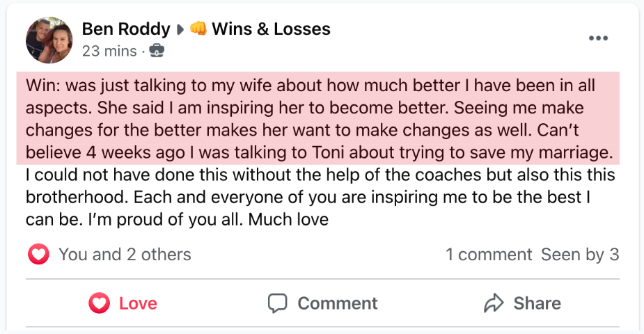View who reacted: You and 2 others
Viewport: 644px width, 334px height.
point(125,255)
